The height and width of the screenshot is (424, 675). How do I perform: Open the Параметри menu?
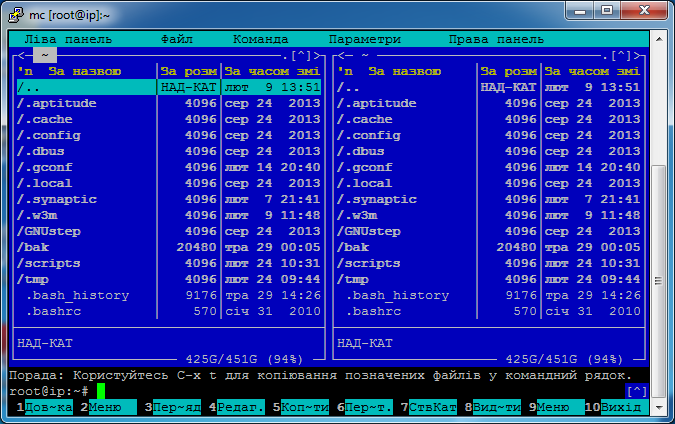[x=365, y=39]
